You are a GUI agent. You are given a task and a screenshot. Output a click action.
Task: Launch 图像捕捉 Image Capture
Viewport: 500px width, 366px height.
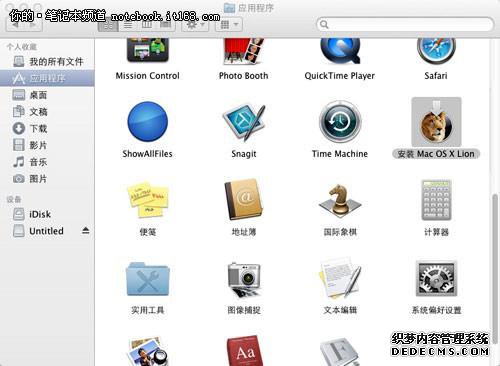click(244, 279)
